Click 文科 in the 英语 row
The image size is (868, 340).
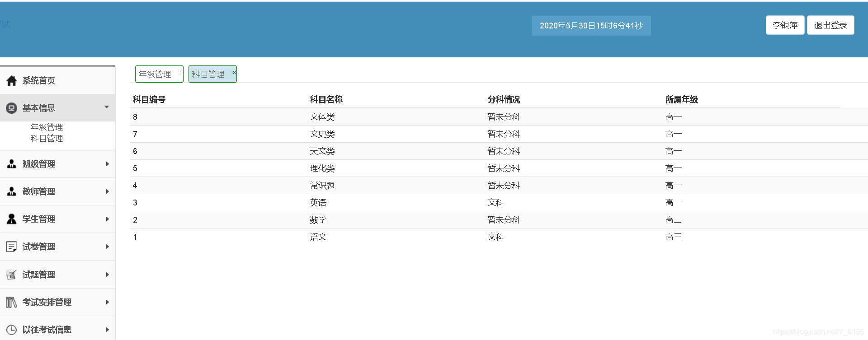click(x=495, y=203)
